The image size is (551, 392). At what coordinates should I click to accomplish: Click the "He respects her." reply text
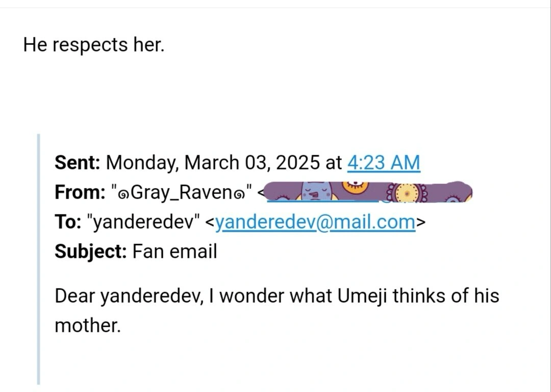(94, 45)
